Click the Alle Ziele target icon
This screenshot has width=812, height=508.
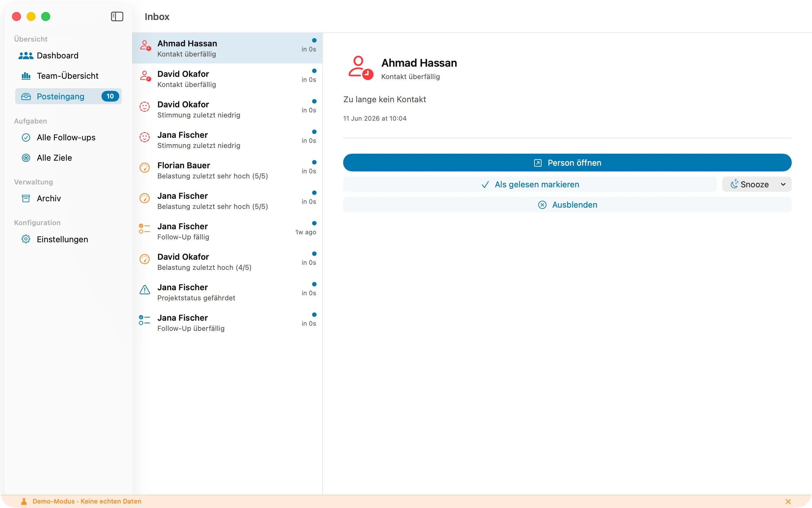point(26,157)
